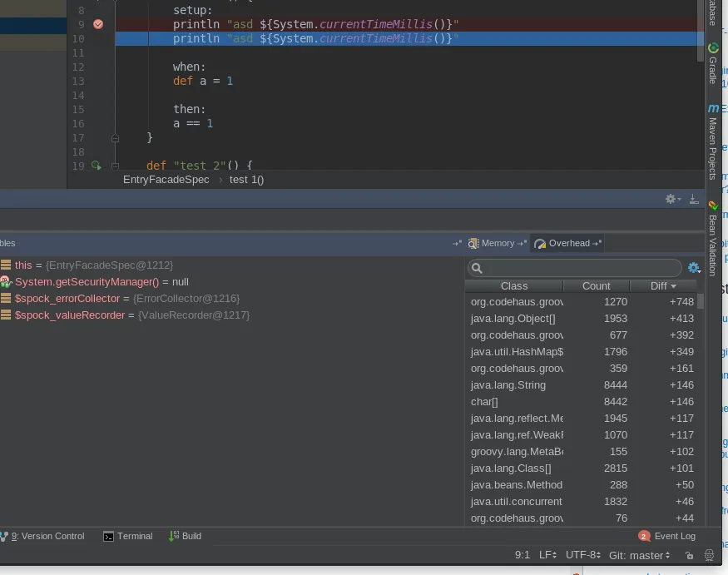Click the editor vertical scrollbar
This screenshot has height=575, width=728.
point(701,30)
